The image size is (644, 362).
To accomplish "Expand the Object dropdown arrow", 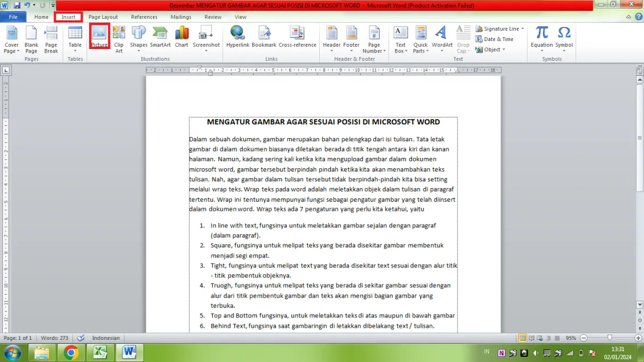I will pyautogui.click(x=504, y=49).
